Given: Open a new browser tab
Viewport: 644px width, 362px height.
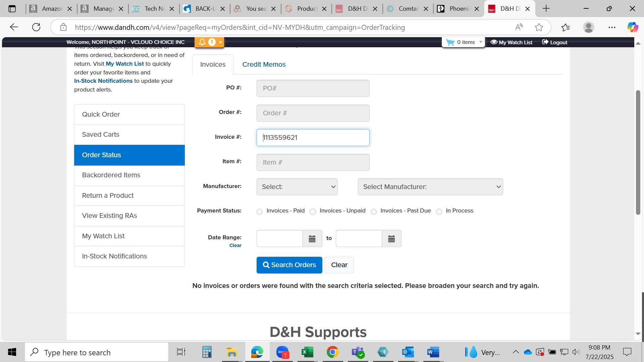Looking at the screenshot, I should tap(546, 9).
